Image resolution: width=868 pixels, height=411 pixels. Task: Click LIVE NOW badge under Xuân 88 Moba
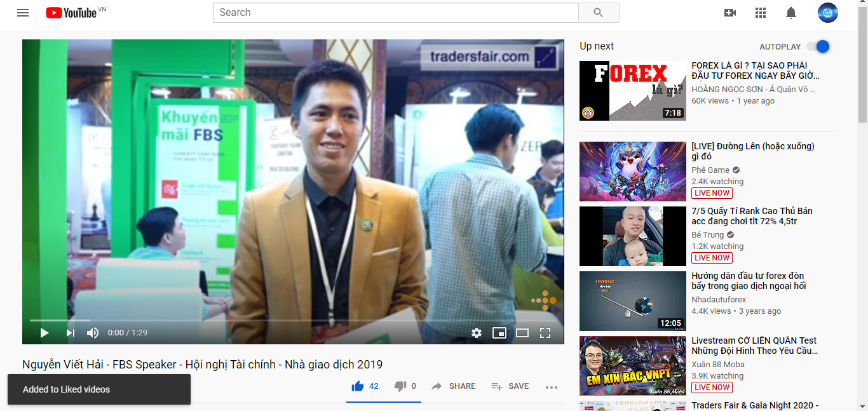tap(712, 387)
